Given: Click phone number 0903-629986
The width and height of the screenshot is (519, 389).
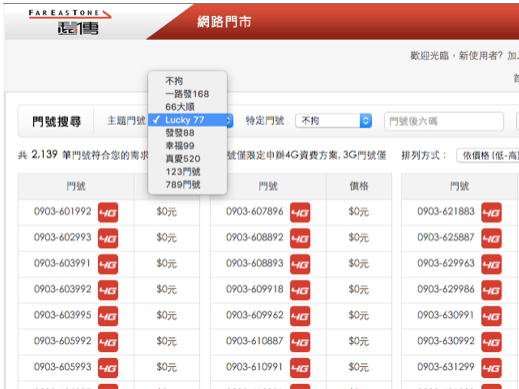Looking at the screenshot, I should point(446,289).
